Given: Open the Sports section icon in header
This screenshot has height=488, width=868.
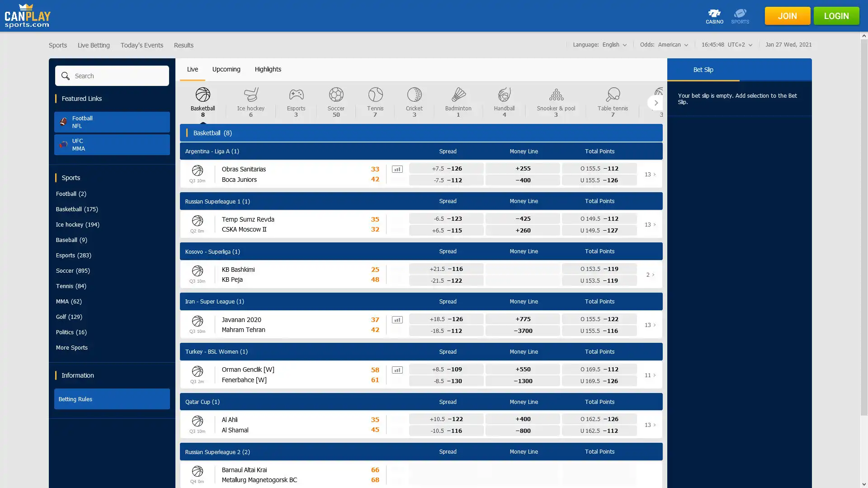Looking at the screenshot, I should pyautogui.click(x=740, y=16).
